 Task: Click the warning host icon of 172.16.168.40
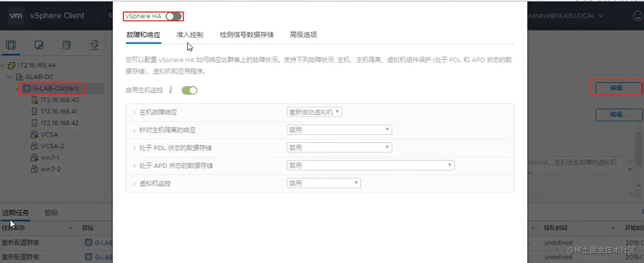point(35,100)
